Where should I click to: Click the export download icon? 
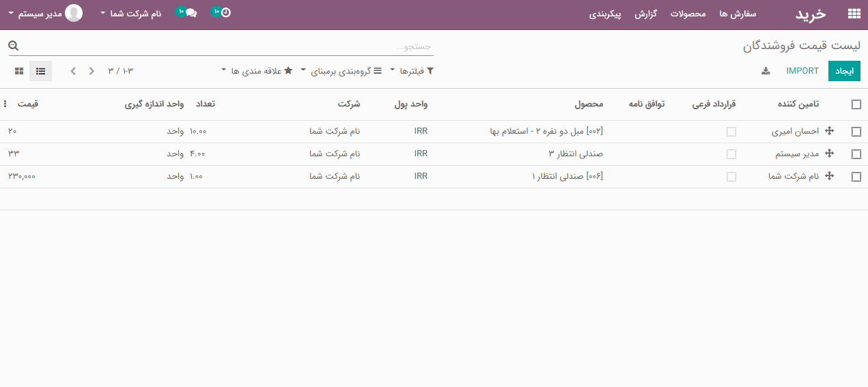[766, 71]
